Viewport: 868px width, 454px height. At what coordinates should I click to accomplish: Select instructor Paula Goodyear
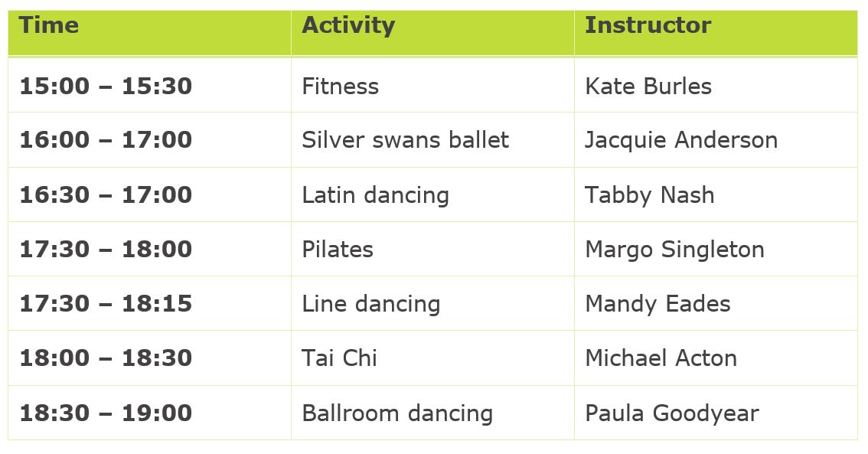point(671,413)
